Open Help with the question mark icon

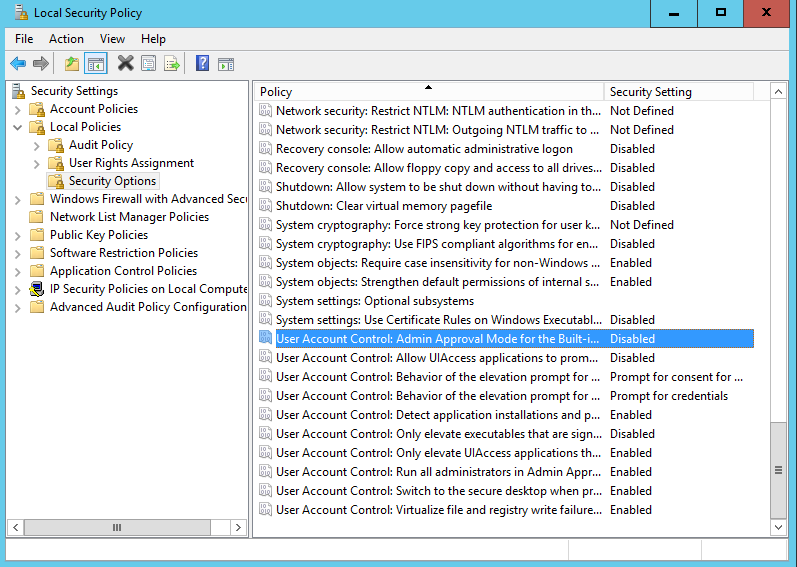[x=203, y=64]
